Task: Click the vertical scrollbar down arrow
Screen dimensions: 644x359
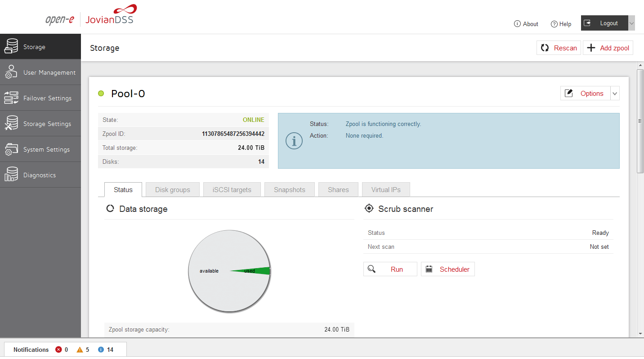Action: tap(640, 334)
